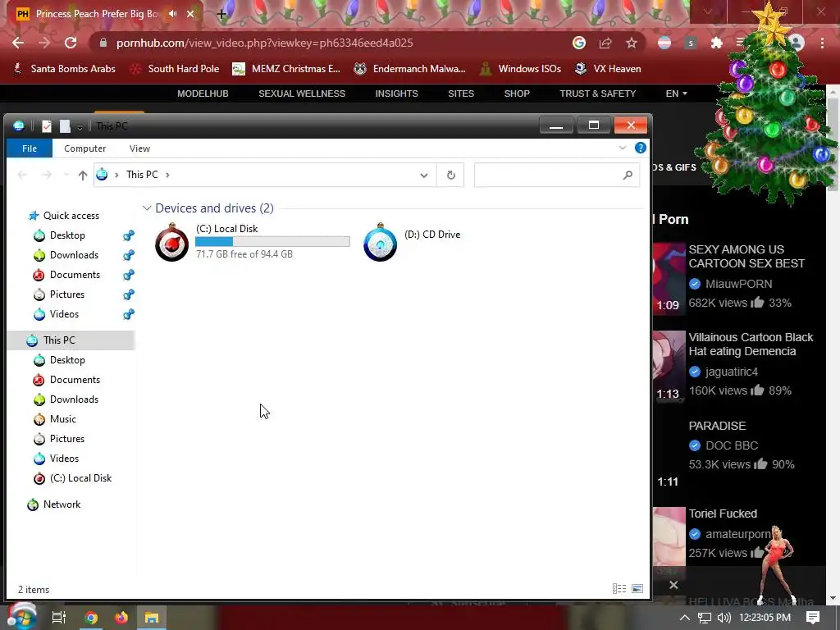The width and height of the screenshot is (840, 630).
Task: Click MODELHUB in the site navigation
Action: (x=203, y=94)
